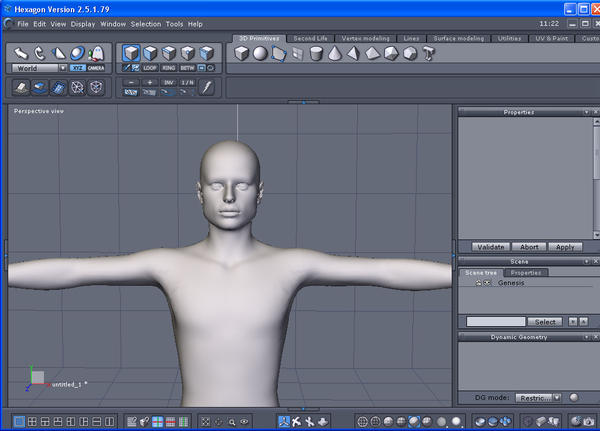Image resolution: width=600 pixels, height=431 pixels.
Task: Select the Cube primitive icon
Action: [242, 54]
